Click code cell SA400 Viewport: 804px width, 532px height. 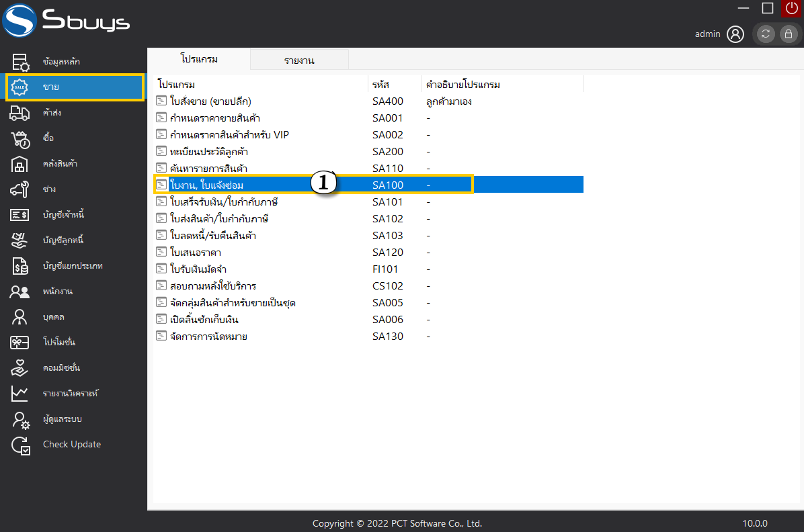(x=388, y=101)
